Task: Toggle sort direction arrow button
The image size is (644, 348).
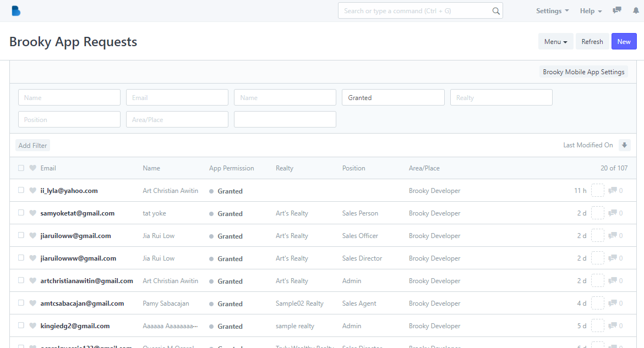Action: click(624, 145)
